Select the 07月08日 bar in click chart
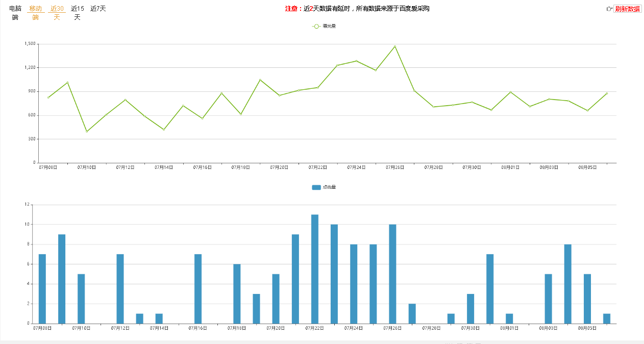Image resolution: width=644 pixels, height=344 pixels. click(x=42, y=288)
